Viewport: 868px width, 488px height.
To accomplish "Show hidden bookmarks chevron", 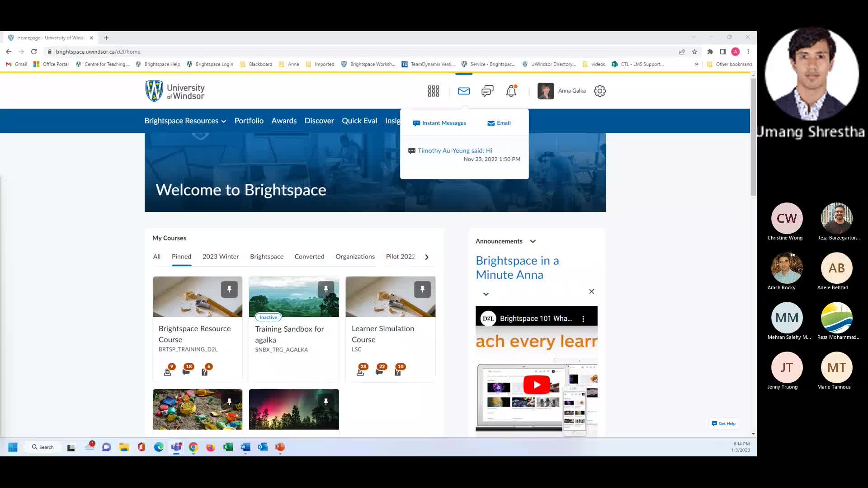I will [696, 64].
